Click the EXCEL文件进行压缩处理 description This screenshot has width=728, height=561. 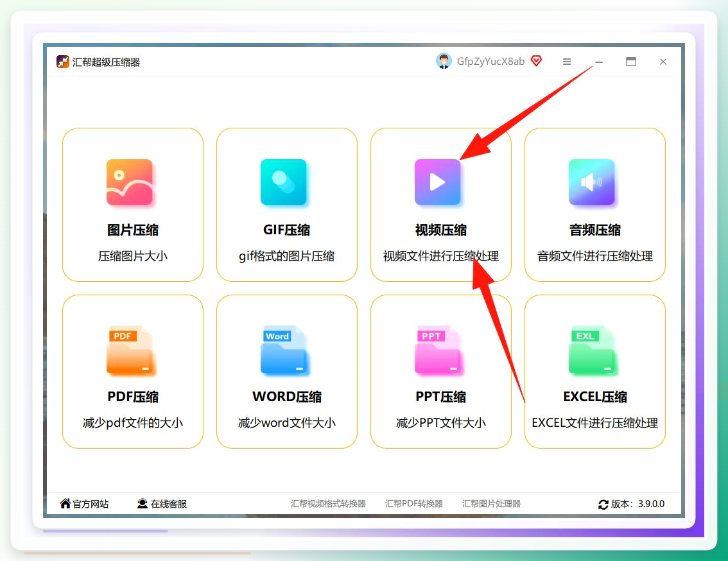click(x=594, y=422)
